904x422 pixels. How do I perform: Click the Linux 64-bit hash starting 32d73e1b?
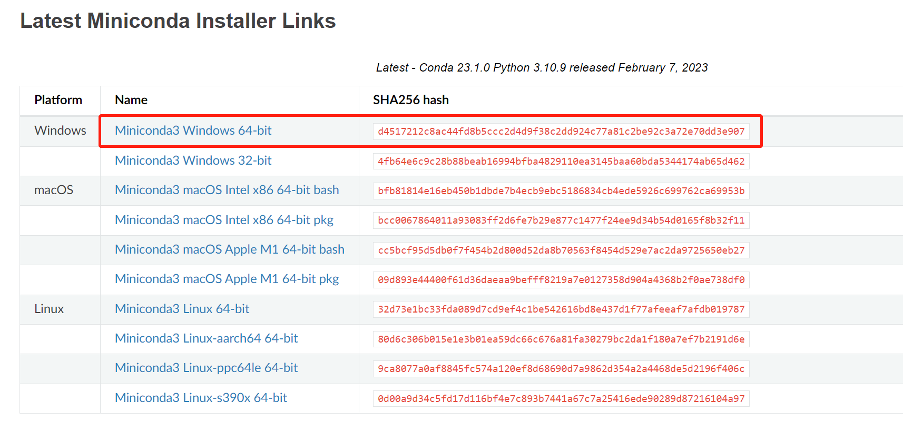pos(561,309)
